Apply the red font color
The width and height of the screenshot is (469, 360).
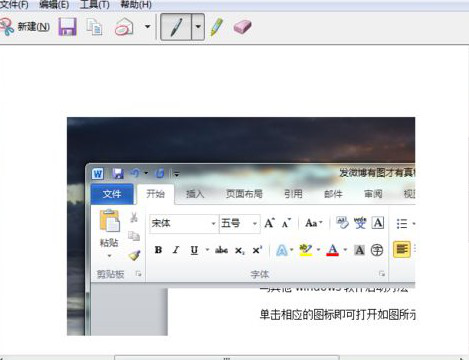tap(333, 250)
